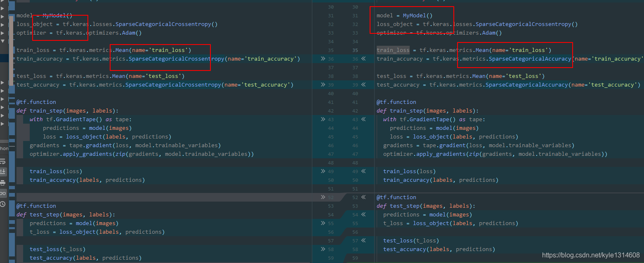Click 'name='test_loss'' string in right pane

click(x=515, y=76)
